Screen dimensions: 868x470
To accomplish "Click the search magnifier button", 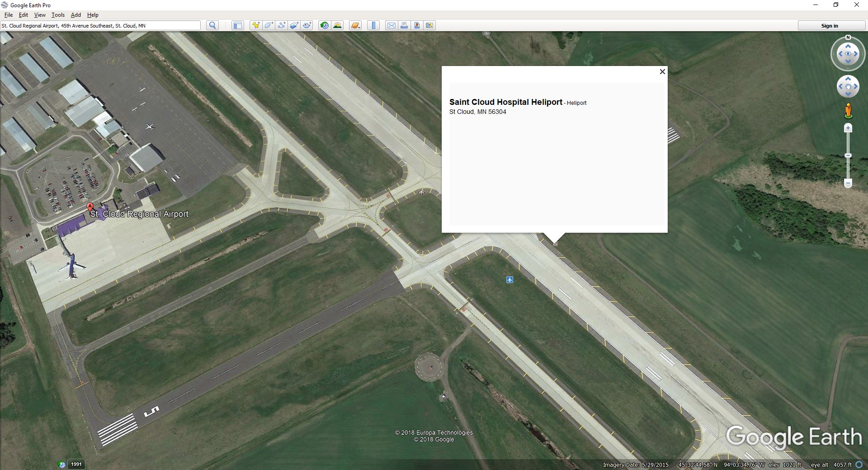I will [212, 25].
